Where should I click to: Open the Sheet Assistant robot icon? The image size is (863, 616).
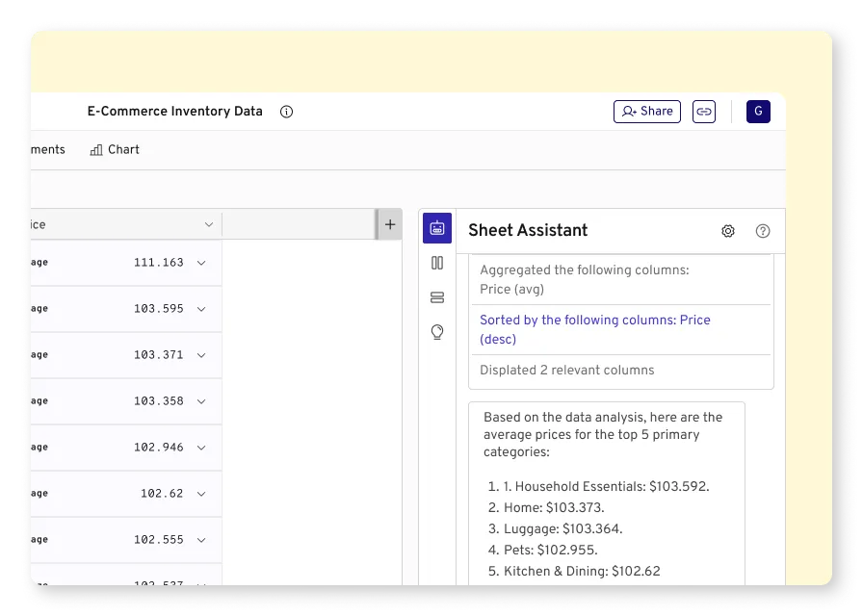pyautogui.click(x=437, y=228)
